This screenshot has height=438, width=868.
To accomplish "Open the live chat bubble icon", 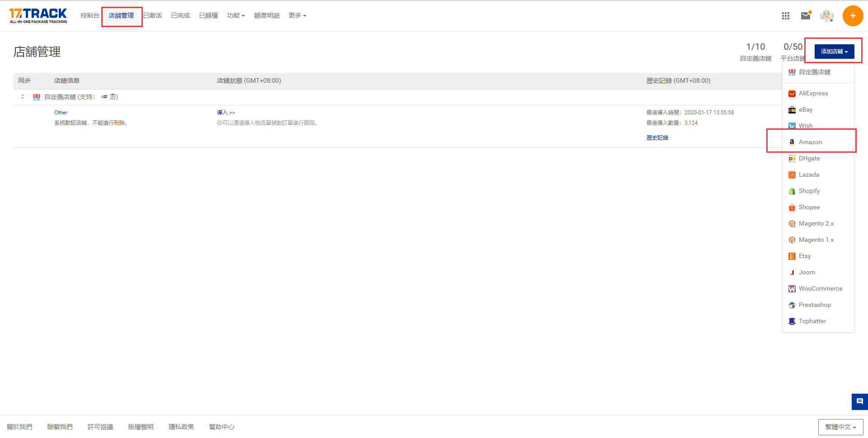I will (860, 401).
